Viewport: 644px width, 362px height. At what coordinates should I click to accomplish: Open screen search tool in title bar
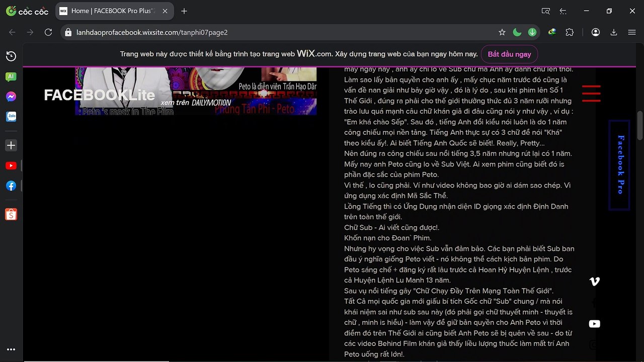coord(546,11)
